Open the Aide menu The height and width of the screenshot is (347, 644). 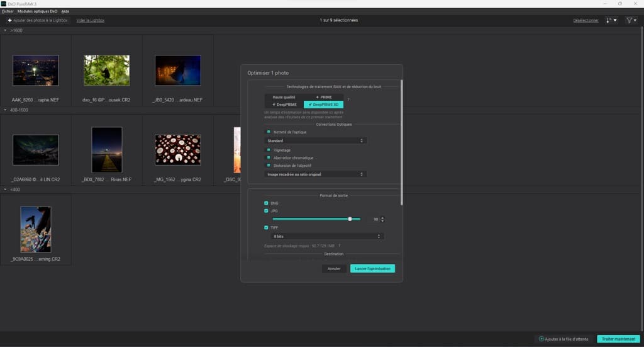65,11
